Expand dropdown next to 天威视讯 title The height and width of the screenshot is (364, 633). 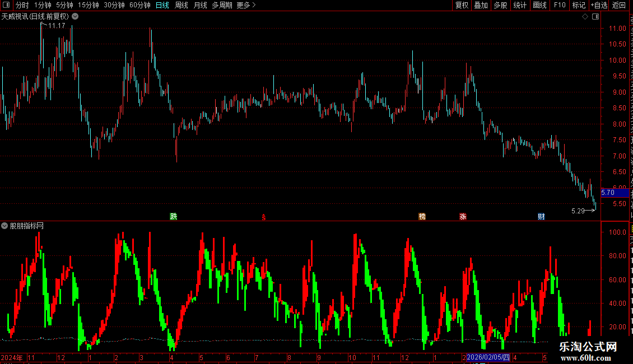75,17
